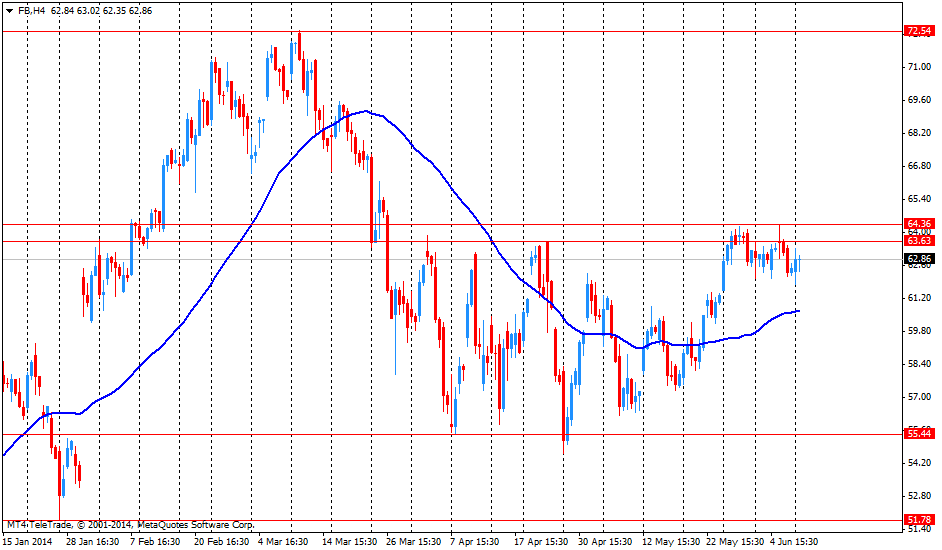
Task: Click the 54.20 price scale value
Action: (x=919, y=463)
